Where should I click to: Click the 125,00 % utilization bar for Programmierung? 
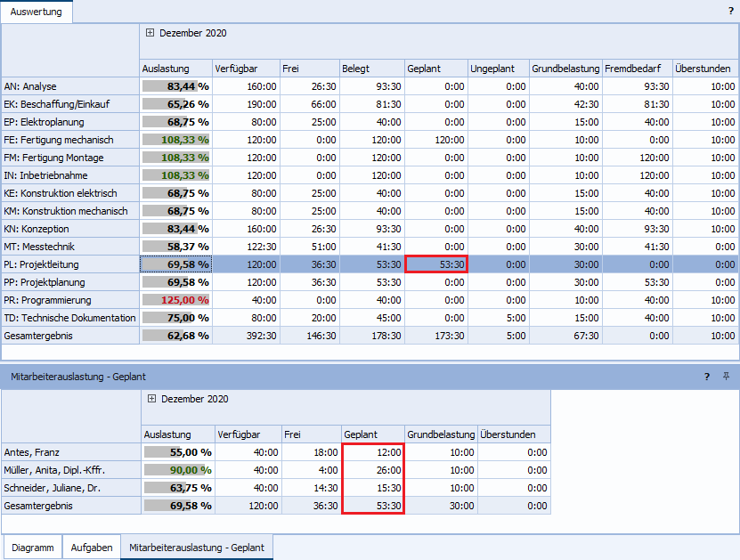click(176, 300)
